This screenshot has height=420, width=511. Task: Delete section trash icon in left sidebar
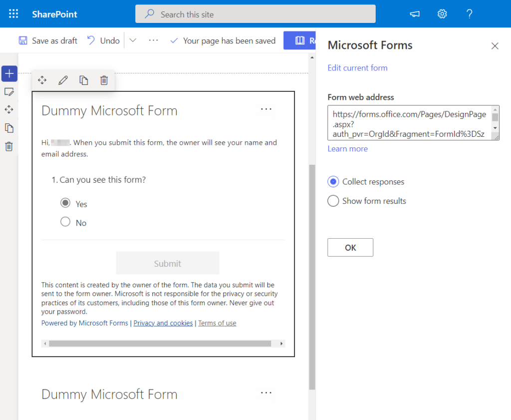[9, 146]
